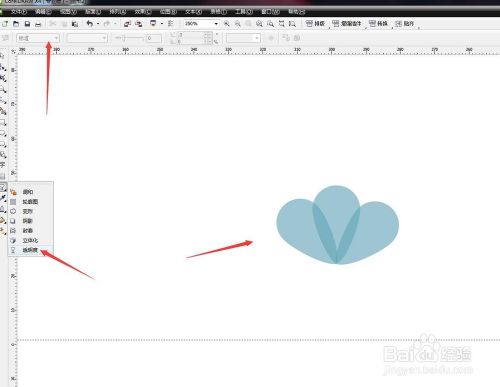Open the 文件(F) menu

[19, 12]
